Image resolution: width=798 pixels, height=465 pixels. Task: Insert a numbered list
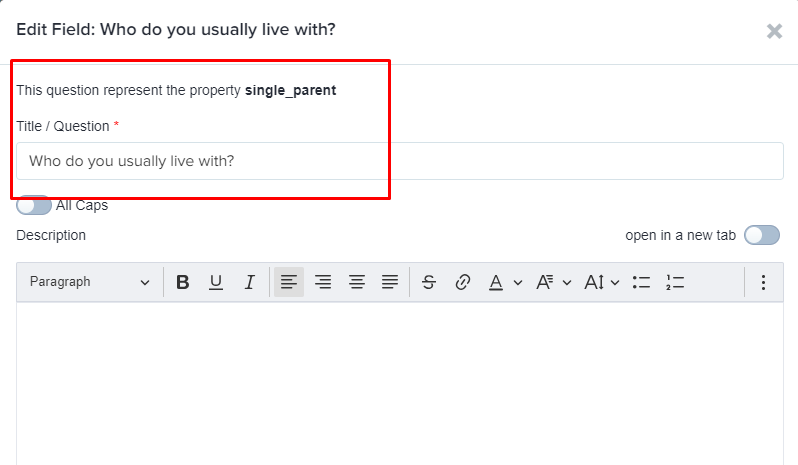(675, 282)
